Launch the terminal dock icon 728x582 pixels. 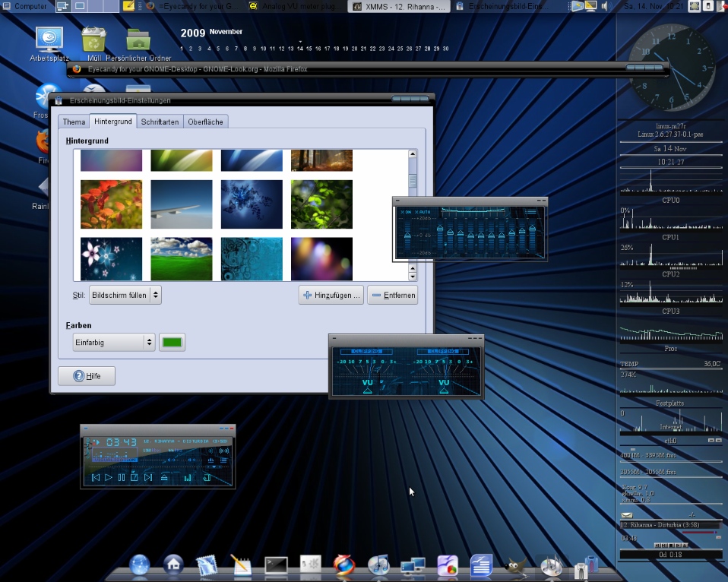276,566
